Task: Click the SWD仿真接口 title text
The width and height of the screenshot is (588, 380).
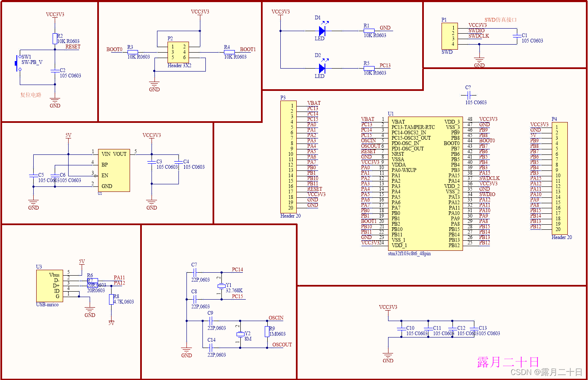Action: coord(500,20)
